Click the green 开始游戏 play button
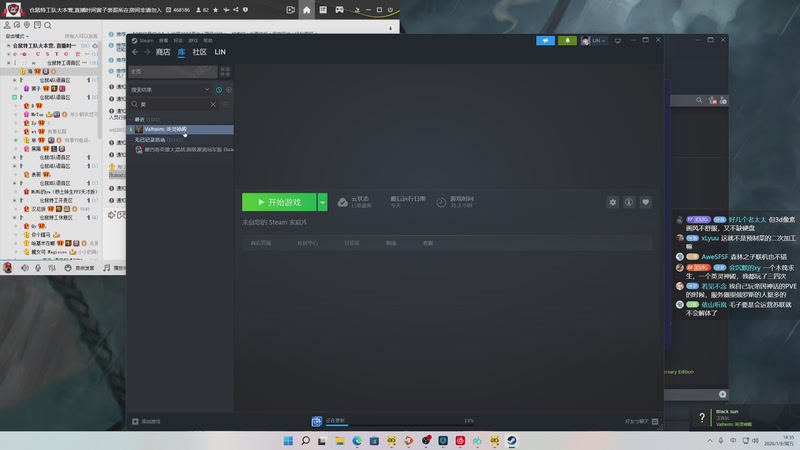 [279, 202]
